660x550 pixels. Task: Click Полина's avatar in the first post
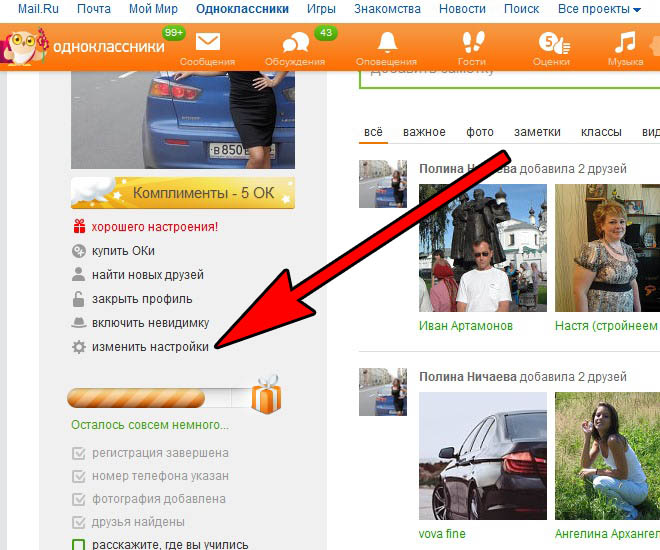click(383, 184)
